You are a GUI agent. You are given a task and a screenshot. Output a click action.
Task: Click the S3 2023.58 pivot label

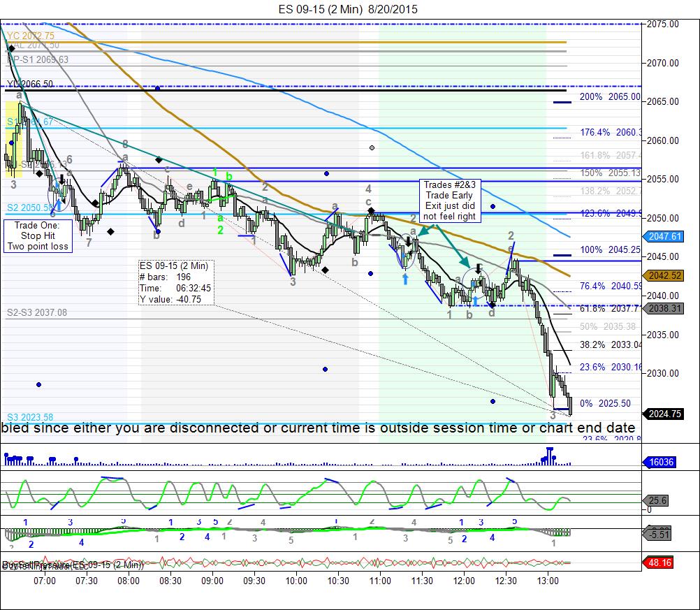click(x=30, y=417)
